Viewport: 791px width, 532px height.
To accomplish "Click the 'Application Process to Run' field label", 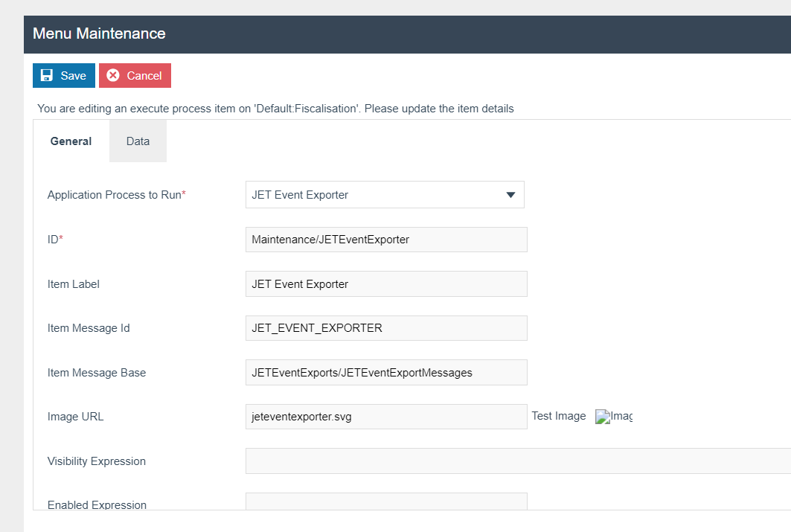I will (115, 195).
